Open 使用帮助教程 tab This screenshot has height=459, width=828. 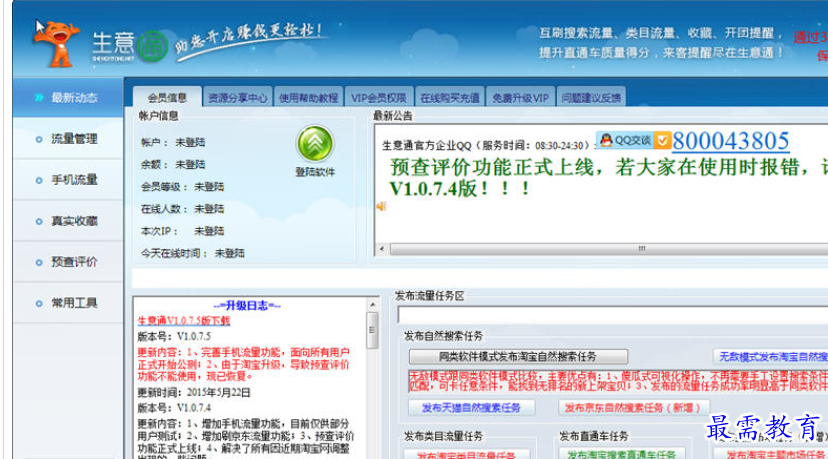point(308,98)
